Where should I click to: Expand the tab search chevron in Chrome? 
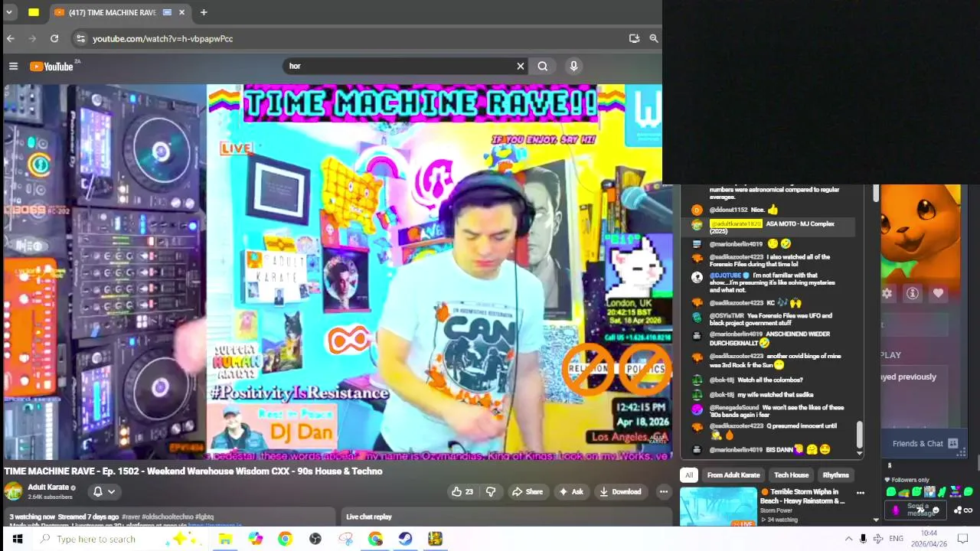[9, 12]
